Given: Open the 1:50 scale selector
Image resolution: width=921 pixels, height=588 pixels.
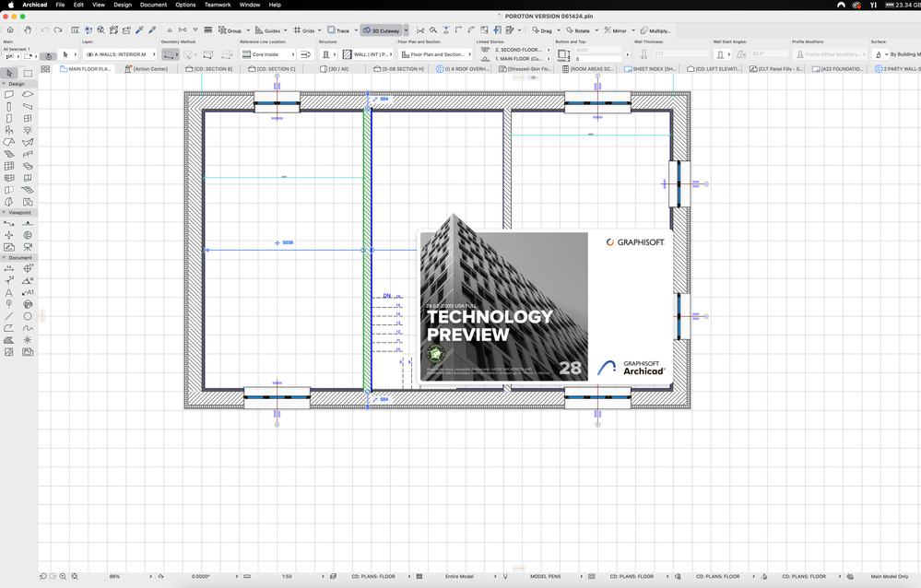Looking at the screenshot, I should tap(287, 576).
